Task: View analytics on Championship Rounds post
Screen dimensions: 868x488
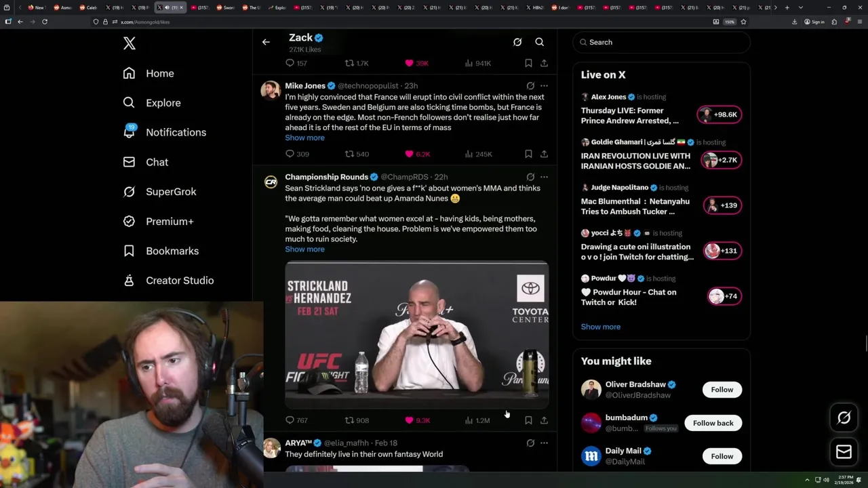Action: 477,420
